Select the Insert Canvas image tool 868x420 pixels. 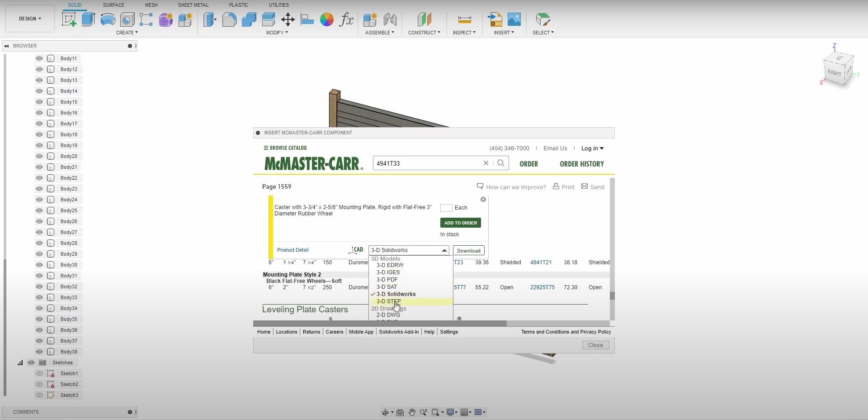[514, 19]
